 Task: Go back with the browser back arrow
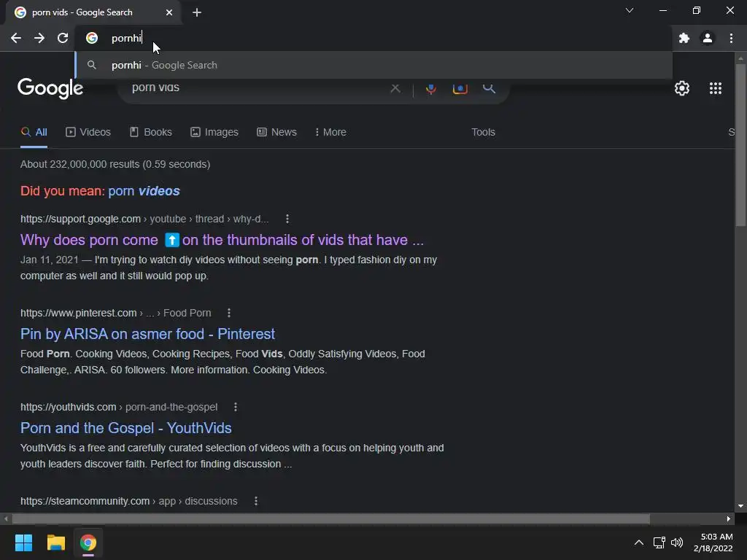tap(16, 38)
